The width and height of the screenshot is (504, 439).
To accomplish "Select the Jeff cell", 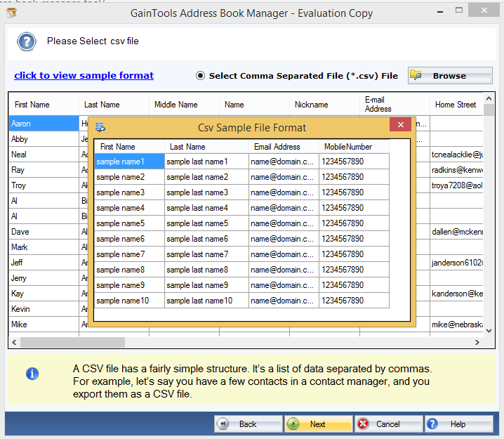I will pyautogui.click(x=44, y=263).
